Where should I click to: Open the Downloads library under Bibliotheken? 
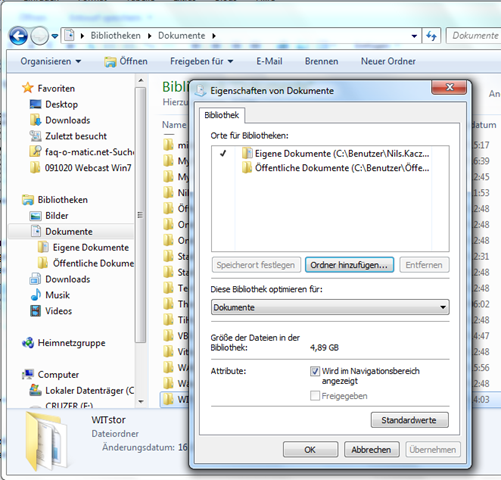tap(60, 279)
